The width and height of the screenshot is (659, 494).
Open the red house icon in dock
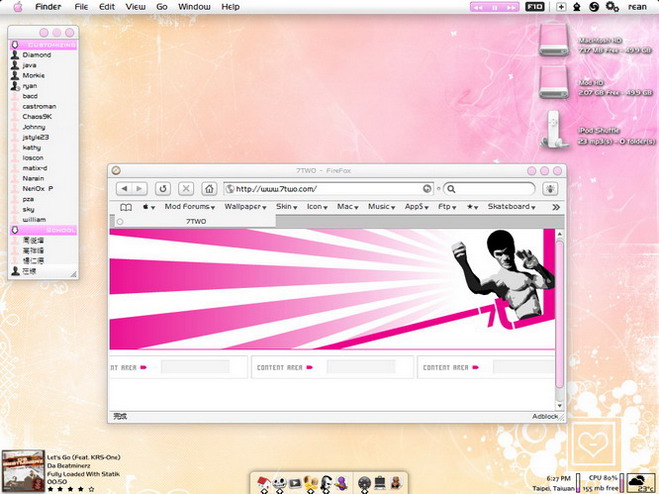coord(264,483)
